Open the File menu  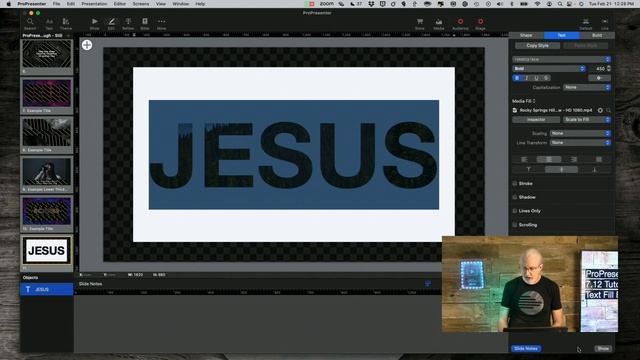tap(56, 4)
